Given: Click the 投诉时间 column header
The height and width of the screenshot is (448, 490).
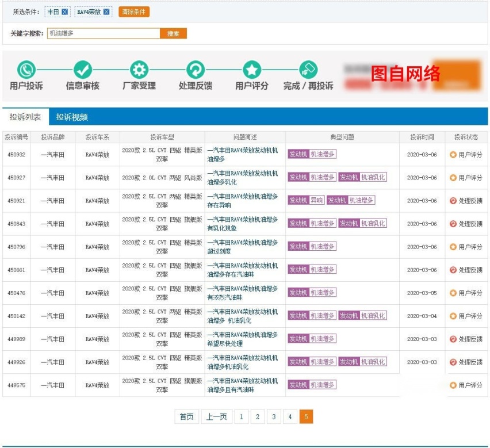Looking at the screenshot, I should [422, 137].
